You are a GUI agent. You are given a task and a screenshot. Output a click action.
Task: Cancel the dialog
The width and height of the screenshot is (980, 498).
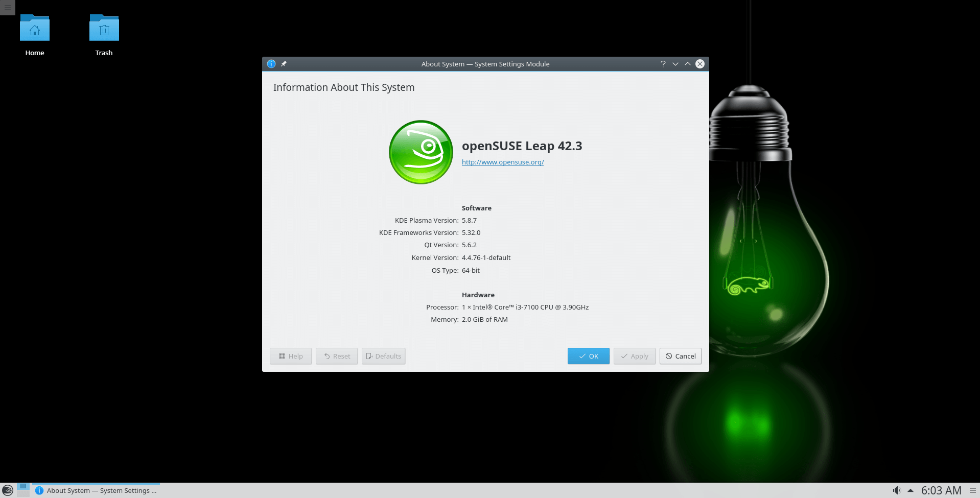[680, 356]
